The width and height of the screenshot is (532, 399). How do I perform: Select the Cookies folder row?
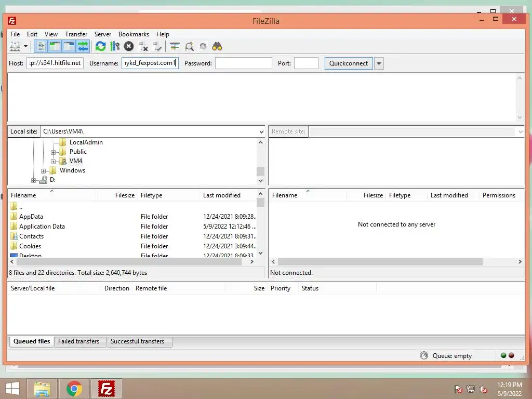pyautogui.click(x=133, y=246)
